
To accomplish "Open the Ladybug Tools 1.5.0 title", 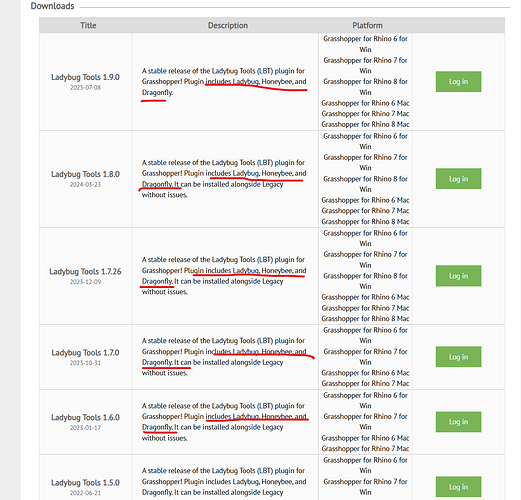I will pyautogui.click(x=85, y=482).
